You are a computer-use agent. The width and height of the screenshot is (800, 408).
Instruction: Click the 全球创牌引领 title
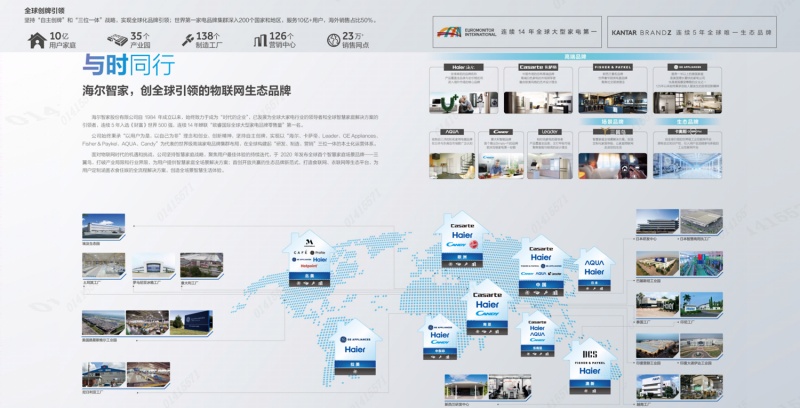click(44, 10)
